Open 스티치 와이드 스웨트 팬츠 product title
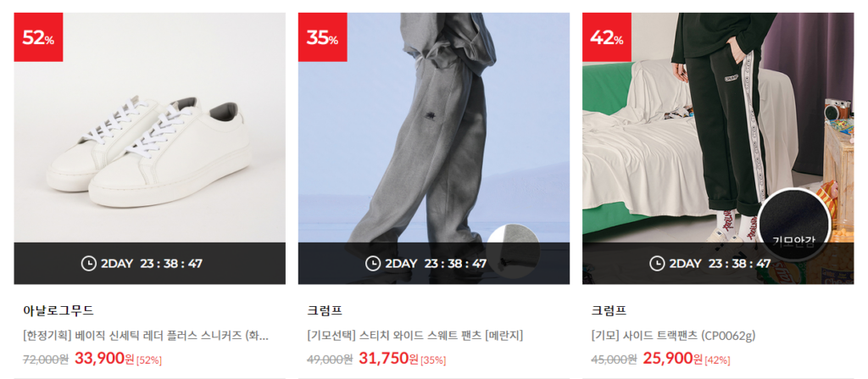Screen dimensions: 868x379 pyautogui.click(x=415, y=336)
